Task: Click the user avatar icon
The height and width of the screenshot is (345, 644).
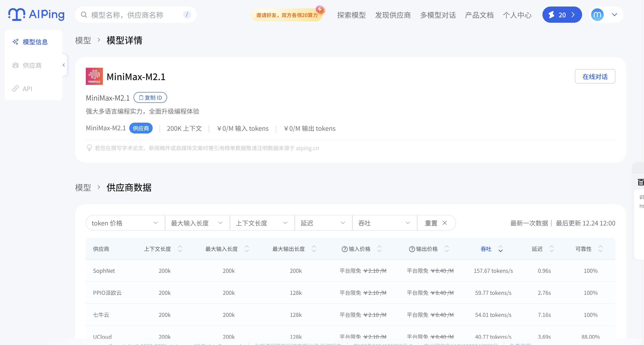Action: [597, 15]
